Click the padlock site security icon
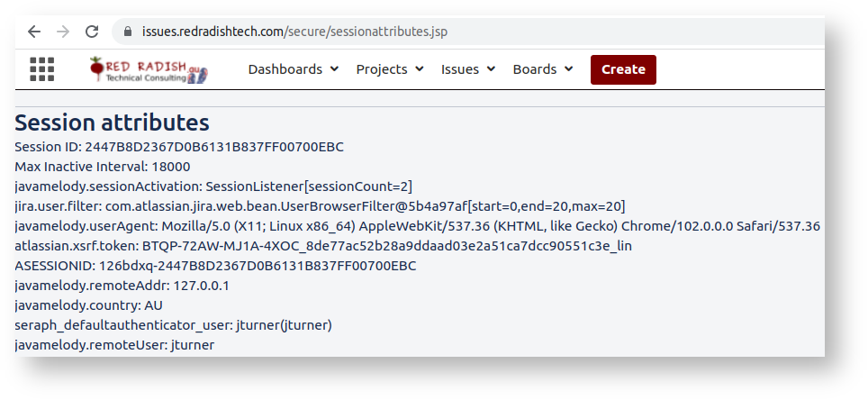The width and height of the screenshot is (868, 400). point(127,32)
